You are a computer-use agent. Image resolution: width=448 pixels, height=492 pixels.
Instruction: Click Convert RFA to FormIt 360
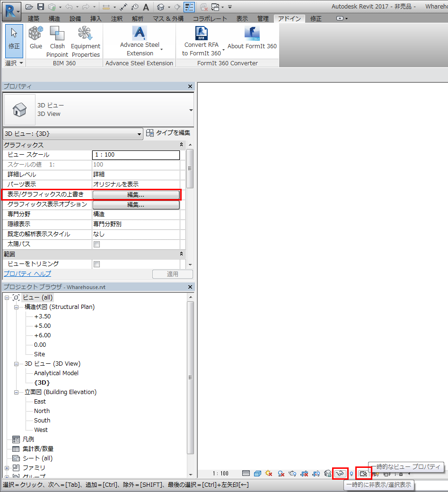click(202, 41)
